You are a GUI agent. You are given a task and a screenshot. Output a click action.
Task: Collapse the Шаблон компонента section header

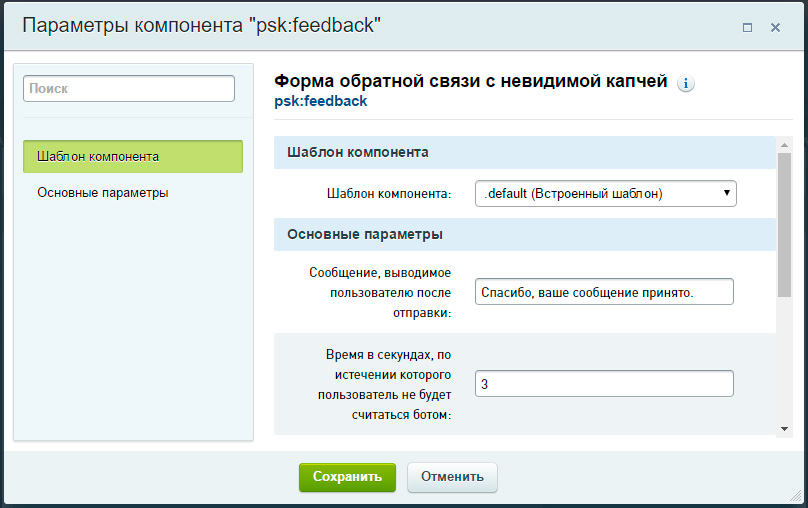[x=525, y=153]
